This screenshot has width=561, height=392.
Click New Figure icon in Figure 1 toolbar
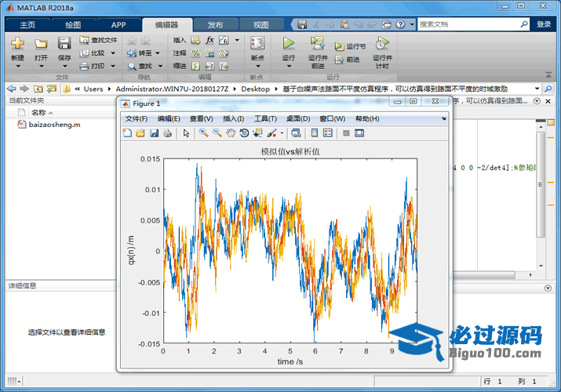127,133
